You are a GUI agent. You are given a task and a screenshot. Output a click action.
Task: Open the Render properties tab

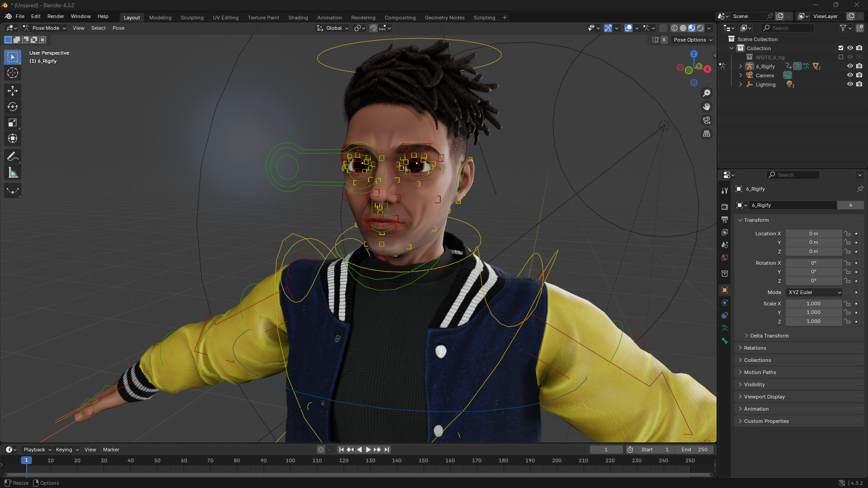[725, 206]
